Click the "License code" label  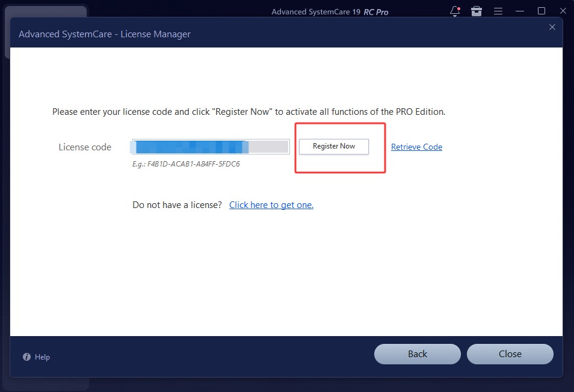[x=85, y=147]
